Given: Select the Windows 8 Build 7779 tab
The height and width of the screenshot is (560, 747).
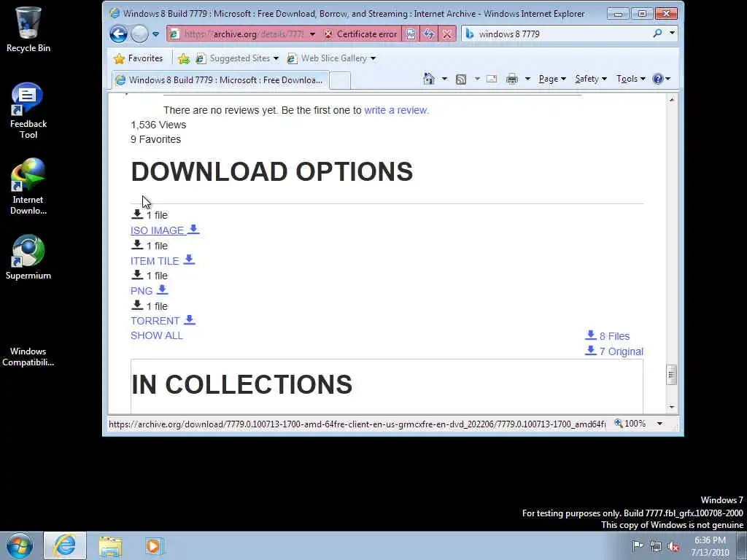Looking at the screenshot, I should pyautogui.click(x=220, y=80).
